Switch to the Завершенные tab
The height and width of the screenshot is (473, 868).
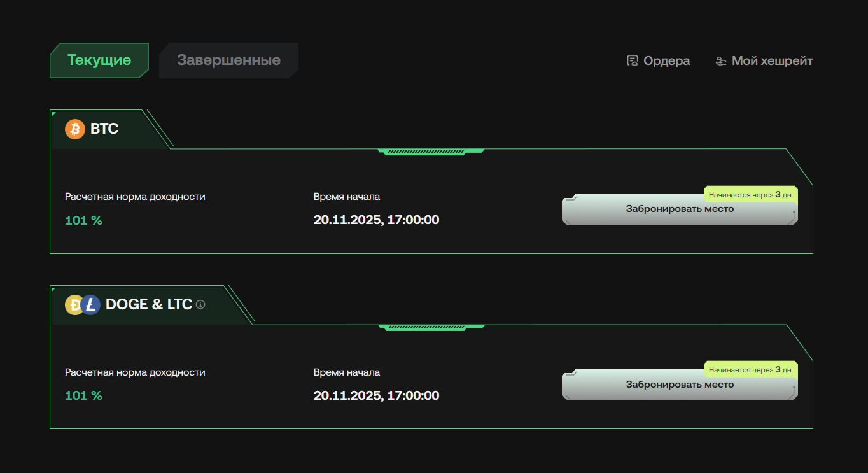point(229,60)
